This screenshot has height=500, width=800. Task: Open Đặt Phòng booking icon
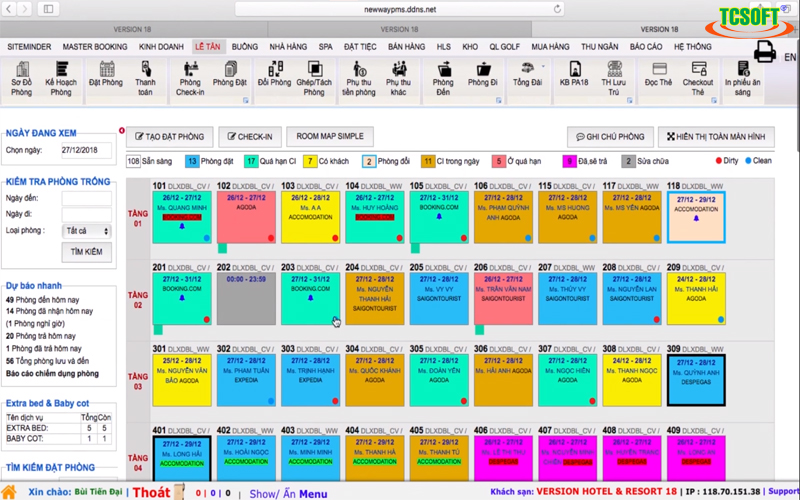point(105,76)
